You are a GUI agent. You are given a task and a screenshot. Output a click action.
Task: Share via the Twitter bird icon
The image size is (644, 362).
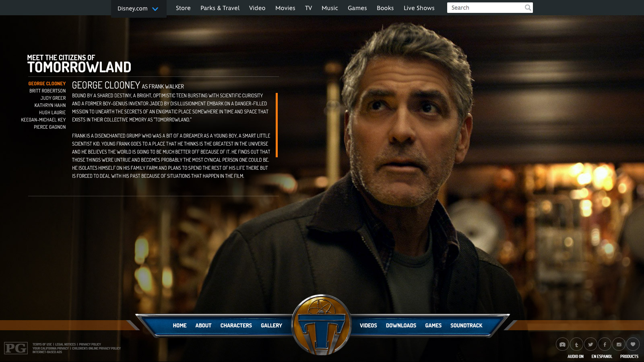pyautogui.click(x=590, y=344)
